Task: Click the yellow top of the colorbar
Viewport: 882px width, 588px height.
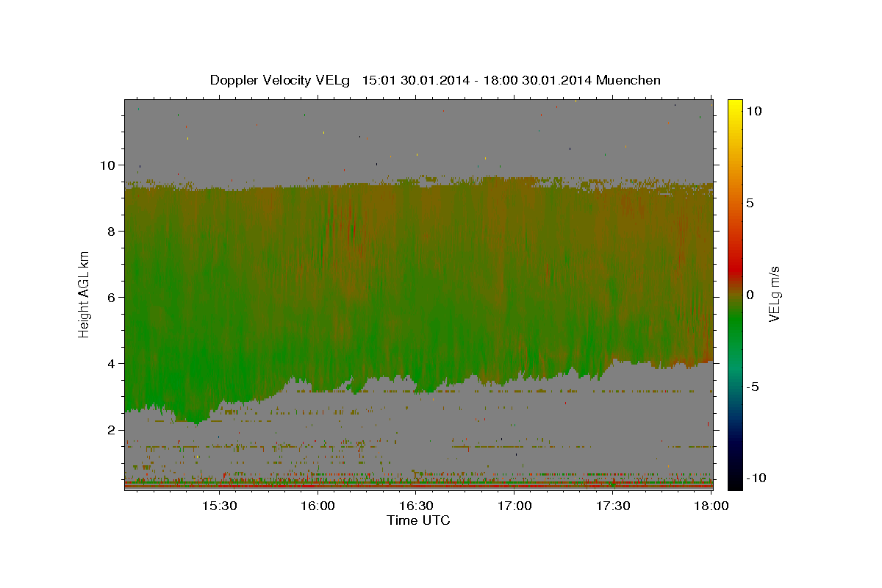Action: 735,106
